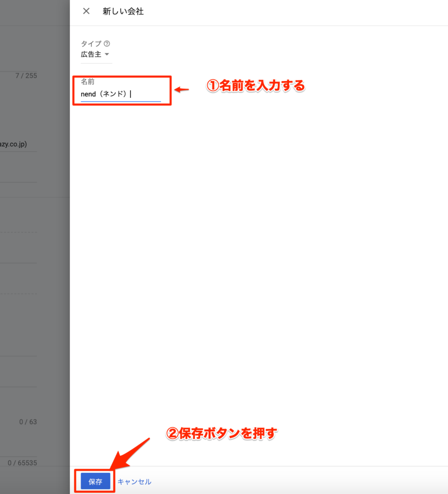This screenshot has height=494, width=448.
Task: Close the 新しい会社 panel with X
Action: click(x=86, y=12)
